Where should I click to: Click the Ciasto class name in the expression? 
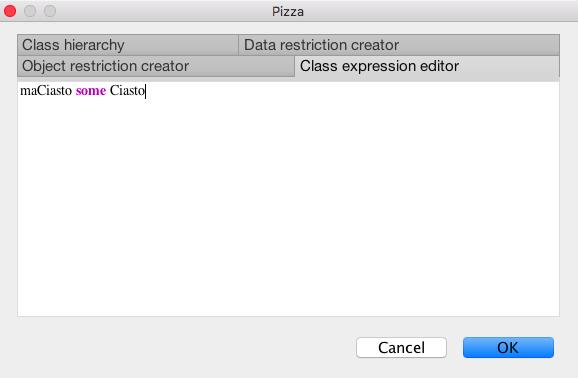tap(127, 90)
